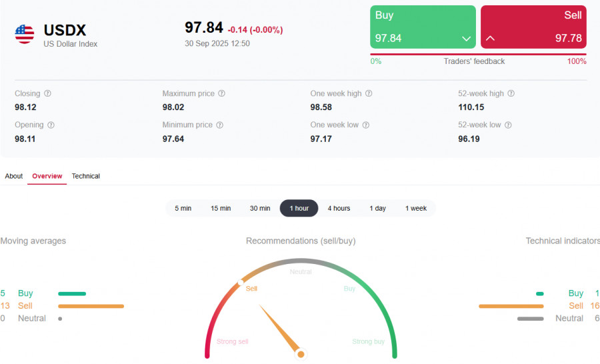The width and height of the screenshot is (600, 364).
Task: Click the help icon next to 52-week high
Action: [x=511, y=93]
